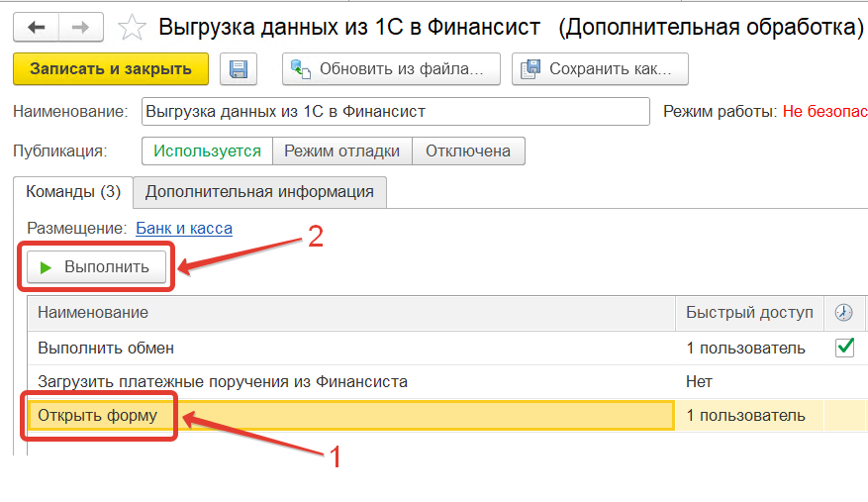The height and width of the screenshot is (502, 868).
Task: Click '1 пользователь' in 'Открыть форму' row
Action: (x=745, y=416)
